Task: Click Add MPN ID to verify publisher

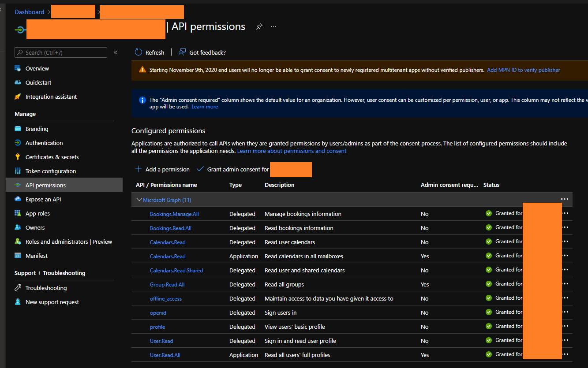Action: pos(524,70)
